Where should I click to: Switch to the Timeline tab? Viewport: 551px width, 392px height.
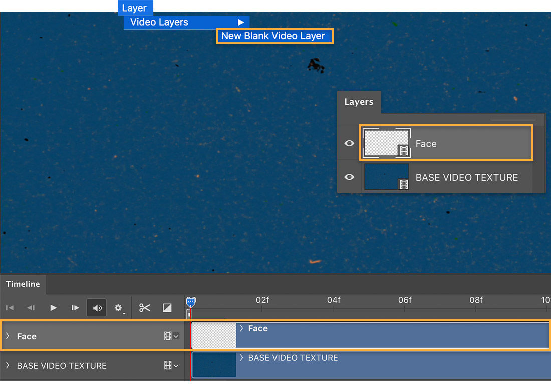coord(23,284)
